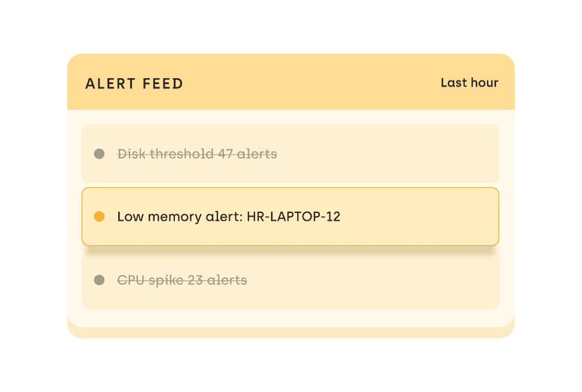Screen dimensions: 582x392
Task: Select the highlighted Low memory alert row
Action: (290, 217)
